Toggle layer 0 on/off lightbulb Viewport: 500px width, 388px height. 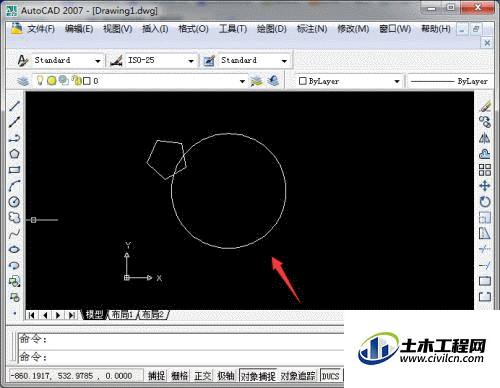(40, 80)
